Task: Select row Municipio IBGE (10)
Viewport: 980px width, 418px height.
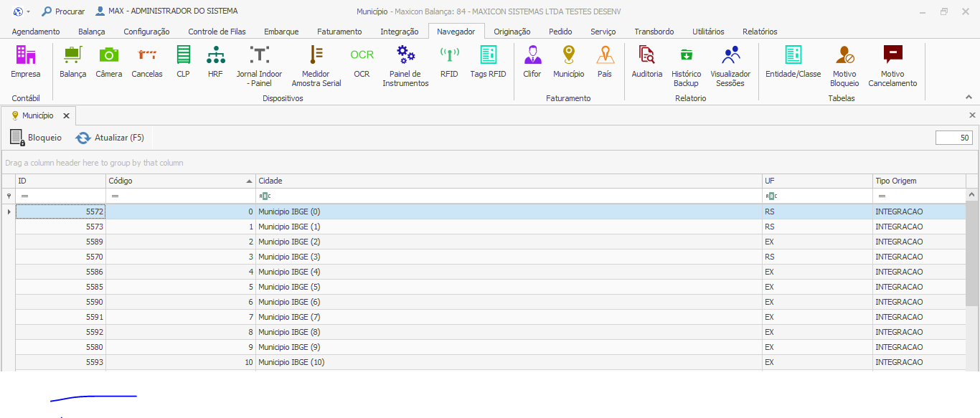Action: (491, 362)
